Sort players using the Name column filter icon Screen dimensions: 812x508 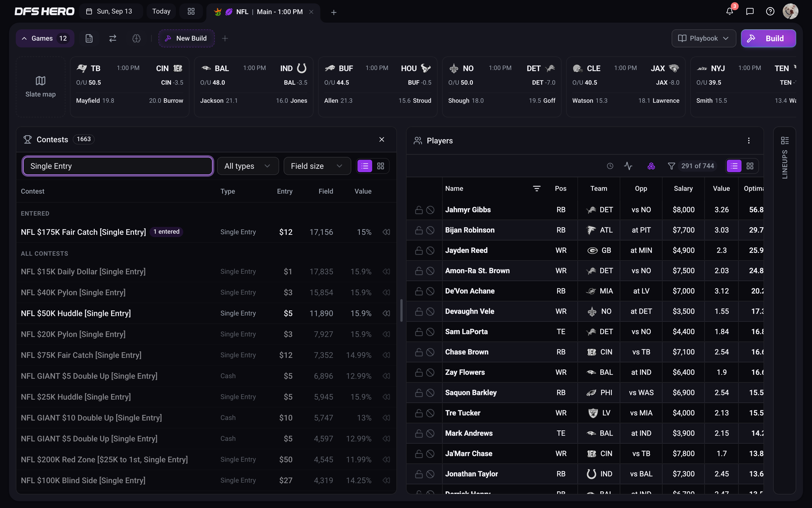tap(537, 189)
